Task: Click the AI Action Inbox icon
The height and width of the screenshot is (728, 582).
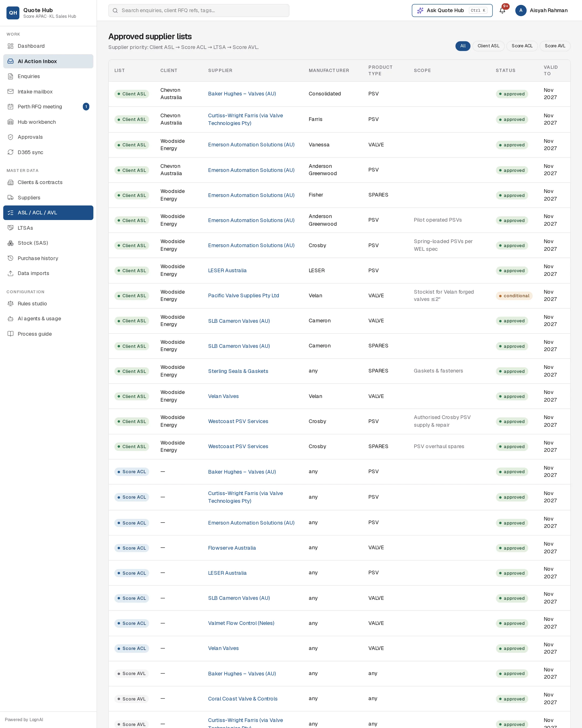Action: click(x=11, y=61)
